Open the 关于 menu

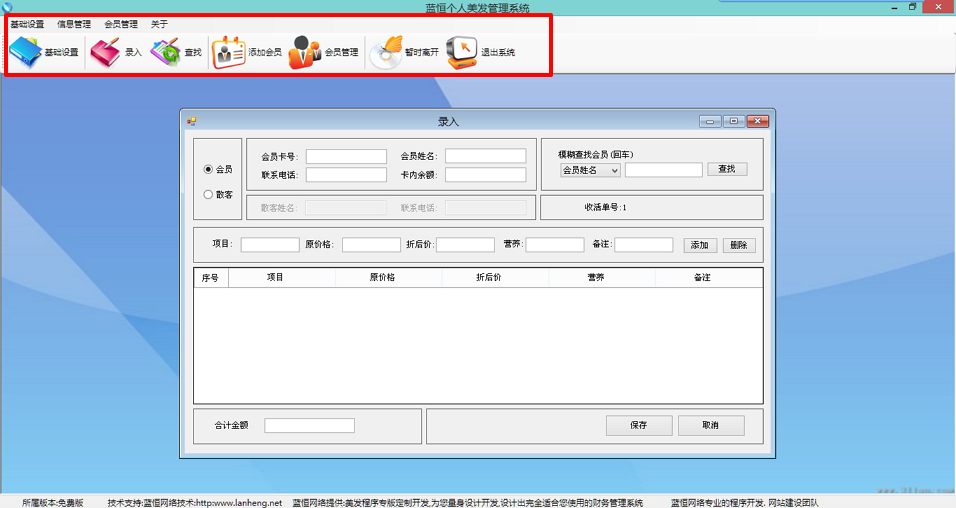point(159,24)
